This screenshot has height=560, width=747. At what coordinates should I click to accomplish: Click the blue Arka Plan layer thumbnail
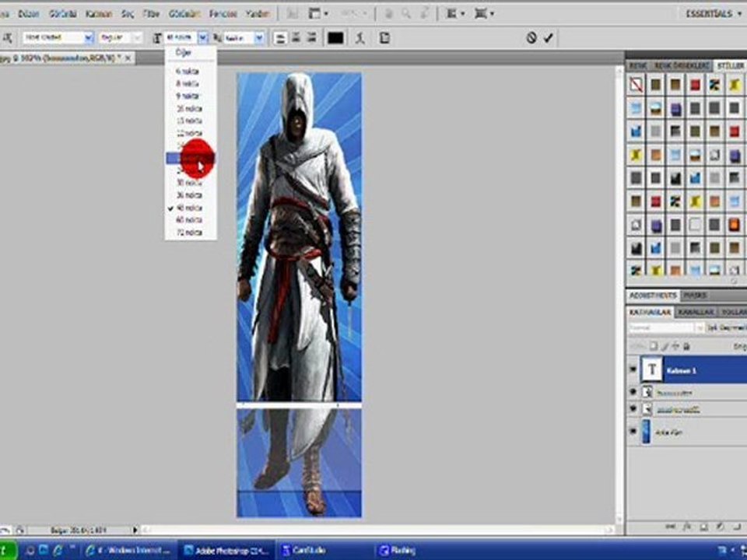tap(646, 432)
